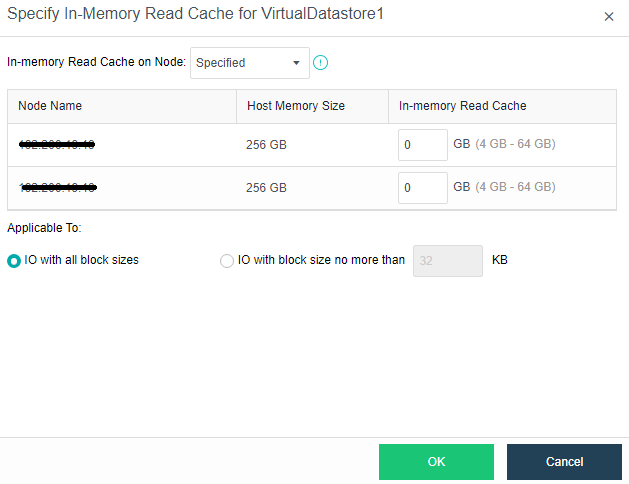This screenshot has width=629, height=484.
Task: Click the In-memory Read Cache on Node label
Action: coord(96,62)
